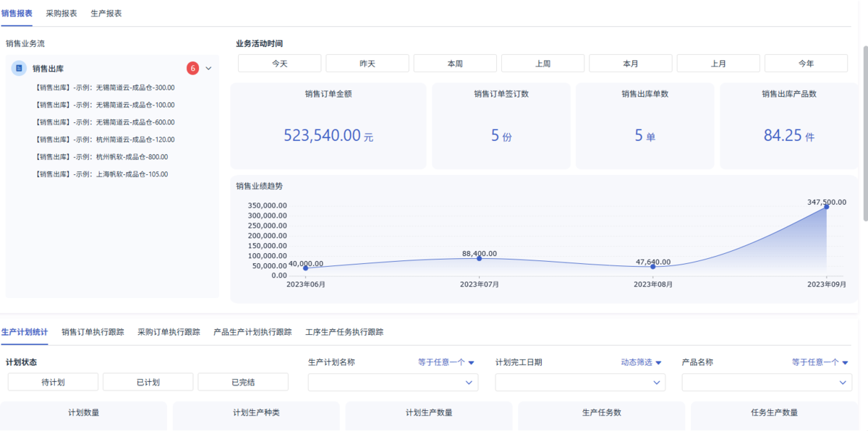This screenshot has width=868, height=431.
Task: Click the red badge showing 6
Action: (x=192, y=68)
